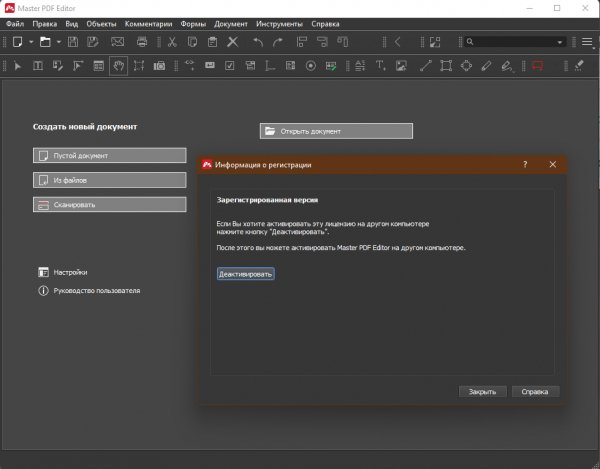Click the Undo arrow icon
The image size is (600, 469).
click(x=258, y=42)
